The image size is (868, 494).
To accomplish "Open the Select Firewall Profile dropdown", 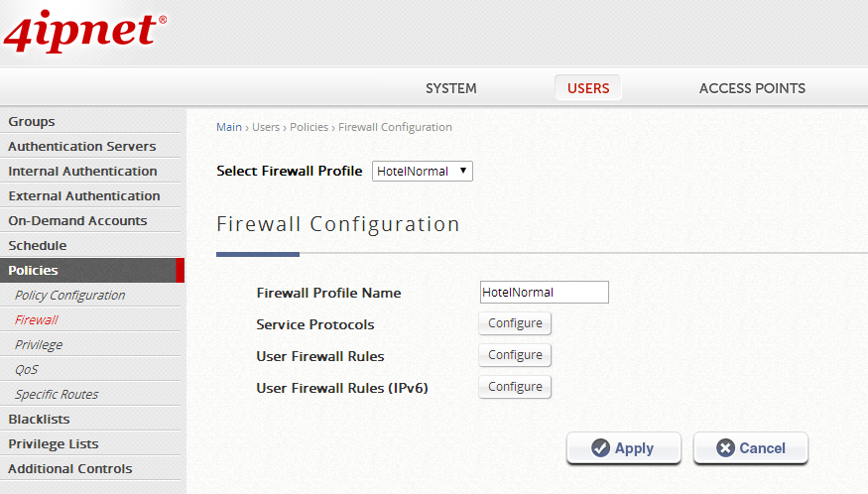I will tap(423, 172).
